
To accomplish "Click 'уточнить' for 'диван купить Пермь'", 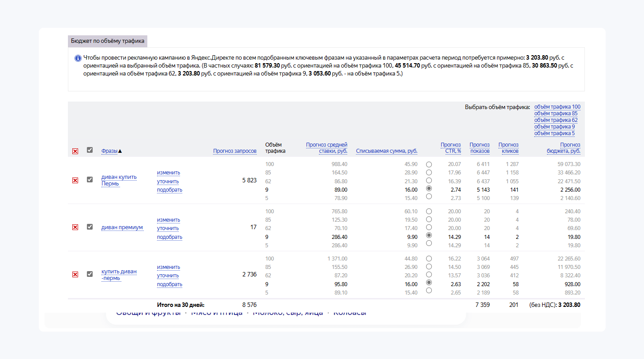I will click(168, 181).
